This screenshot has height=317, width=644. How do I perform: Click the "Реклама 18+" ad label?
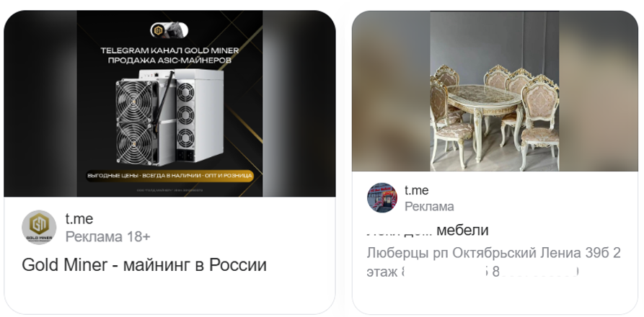(x=108, y=236)
